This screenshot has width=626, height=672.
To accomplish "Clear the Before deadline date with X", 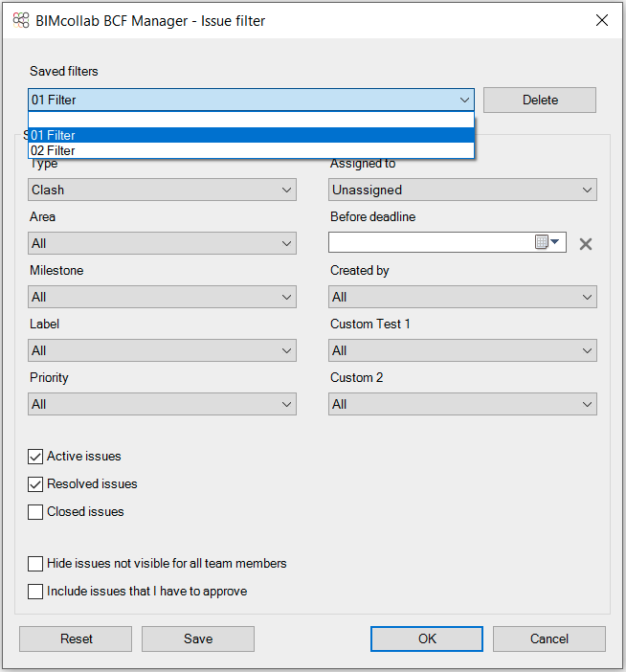I will click(585, 244).
